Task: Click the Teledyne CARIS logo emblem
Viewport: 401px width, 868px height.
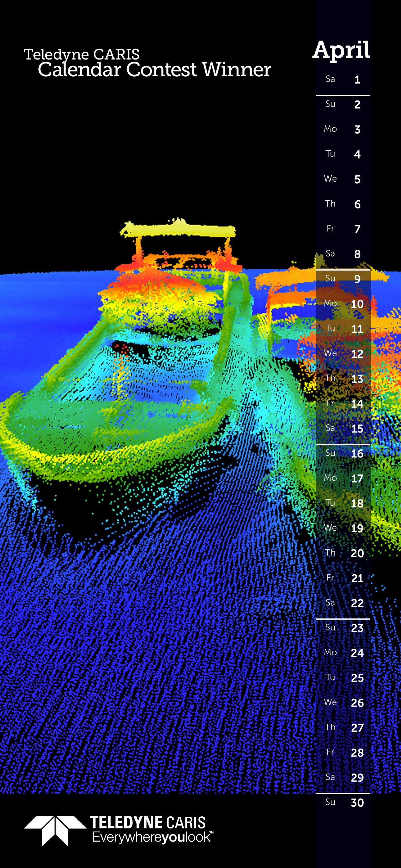Action: [x=55, y=831]
